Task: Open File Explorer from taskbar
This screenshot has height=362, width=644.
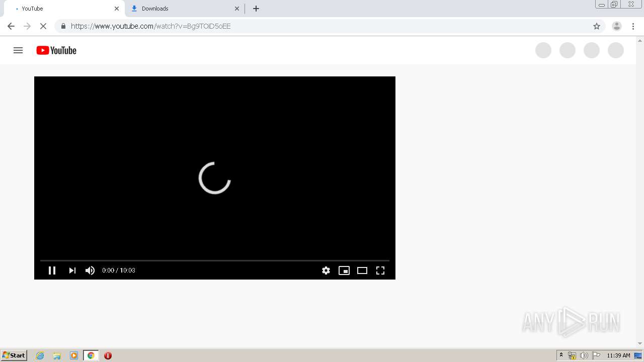Action: click(x=57, y=355)
